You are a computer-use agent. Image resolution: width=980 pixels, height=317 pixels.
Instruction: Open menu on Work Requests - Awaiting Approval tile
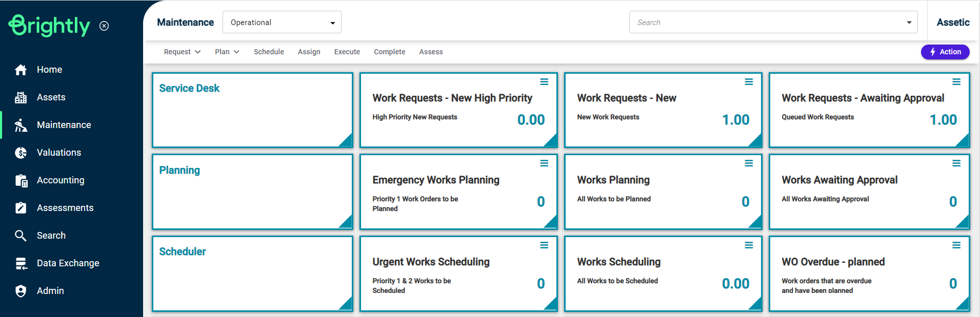956,82
